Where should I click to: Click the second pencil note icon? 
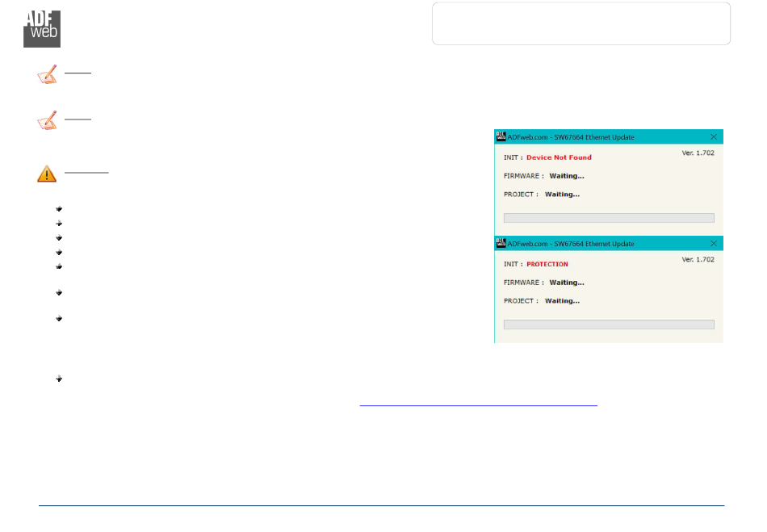point(48,122)
